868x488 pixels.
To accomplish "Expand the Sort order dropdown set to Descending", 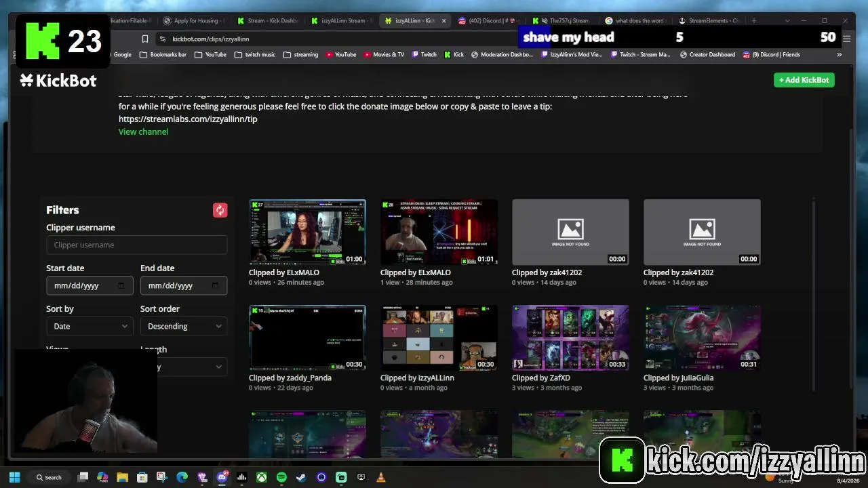I will [x=184, y=326].
